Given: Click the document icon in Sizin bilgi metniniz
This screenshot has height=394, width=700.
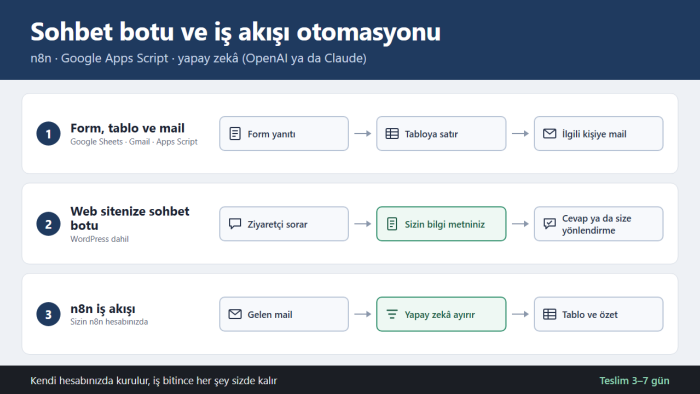Looking at the screenshot, I should point(392,224).
